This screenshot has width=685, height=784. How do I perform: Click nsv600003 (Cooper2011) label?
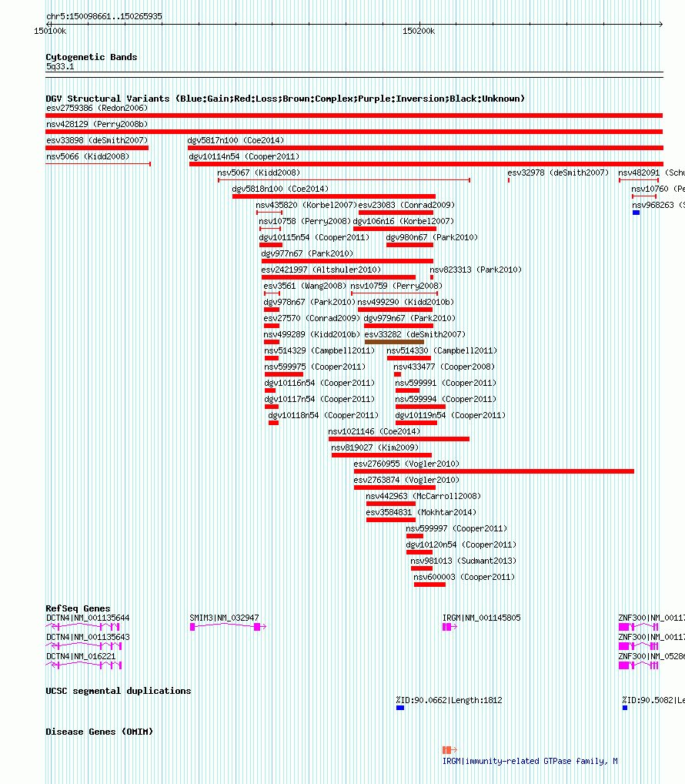(x=464, y=577)
